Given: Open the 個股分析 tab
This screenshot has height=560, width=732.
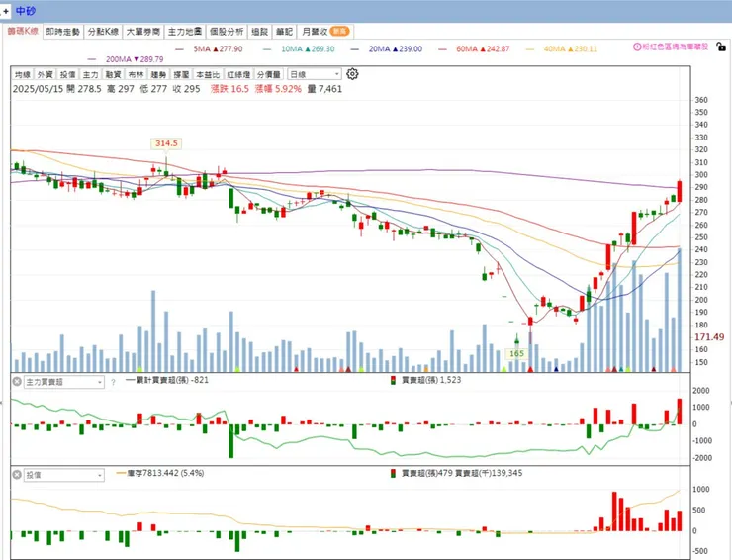Looking at the screenshot, I should tap(227, 32).
